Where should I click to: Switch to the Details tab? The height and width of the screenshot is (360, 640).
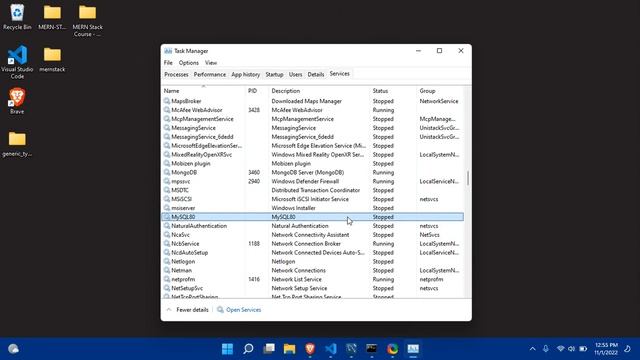click(x=316, y=75)
